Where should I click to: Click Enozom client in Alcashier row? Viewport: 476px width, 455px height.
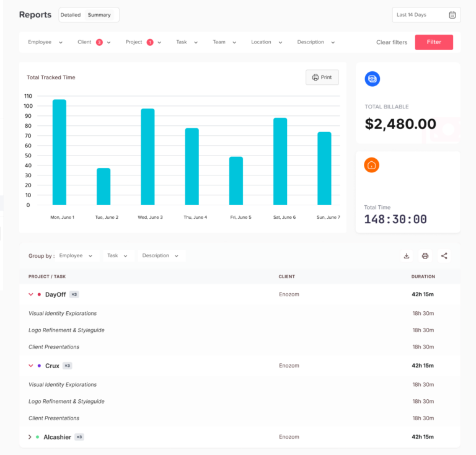[x=289, y=437]
